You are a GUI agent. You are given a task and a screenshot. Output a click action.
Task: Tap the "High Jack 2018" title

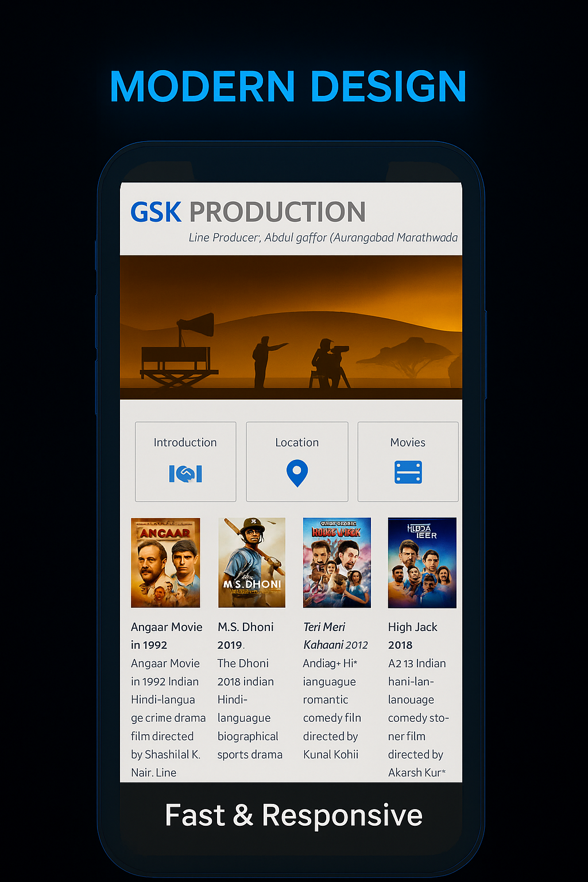click(x=412, y=636)
